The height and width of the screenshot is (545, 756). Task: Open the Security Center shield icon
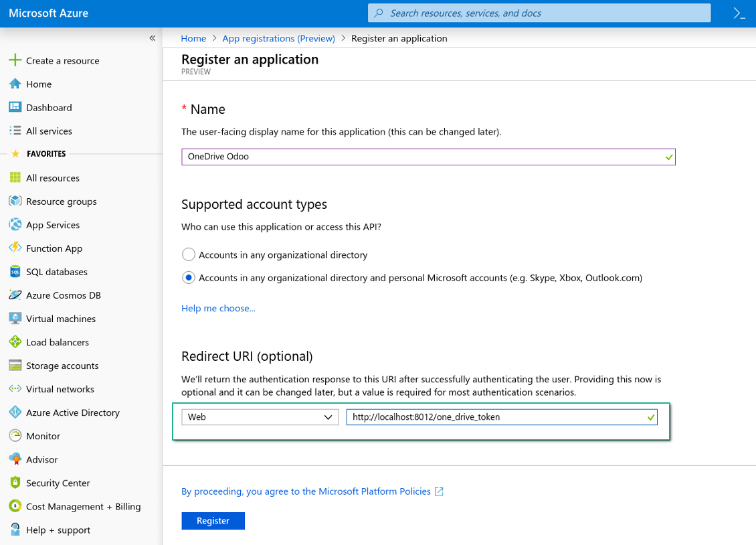(15, 483)
